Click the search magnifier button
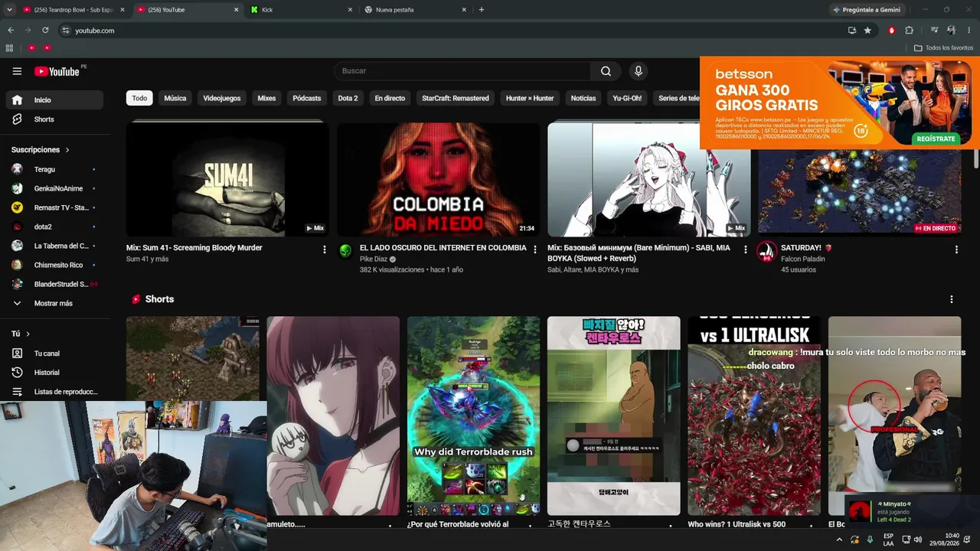Image resolution: width=980 pixels, height=551 pixels. [606, 71]
